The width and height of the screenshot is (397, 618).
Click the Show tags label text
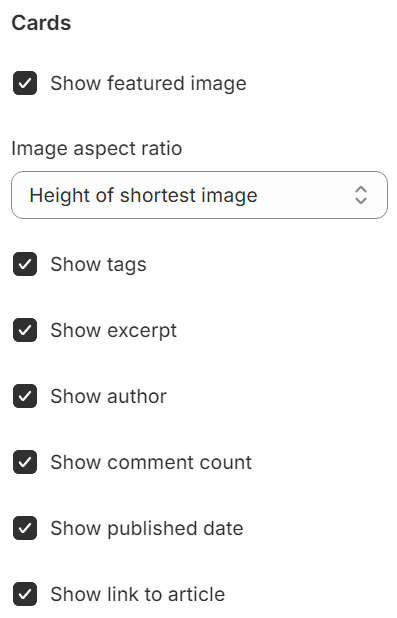point(98,265)
